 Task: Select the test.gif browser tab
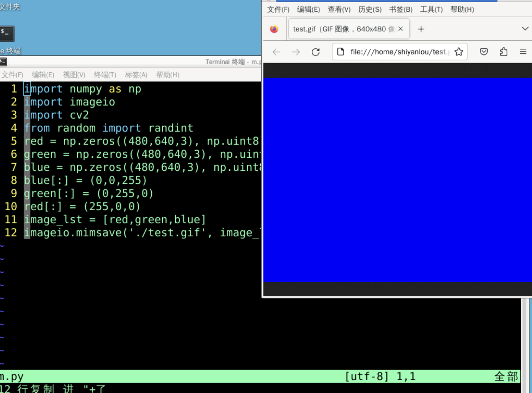coord(349,29)
